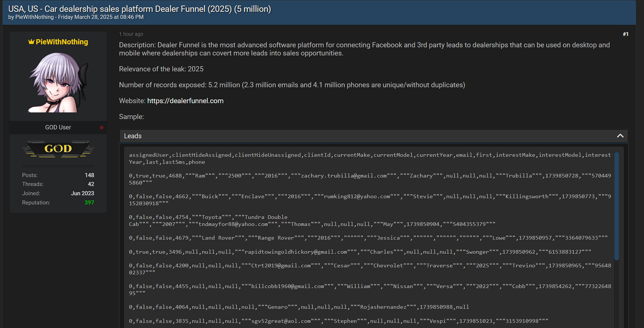Screen dimensions: 644x328
Task: Open PieWithNothing's avatar image
Action: [x=58, y=82]
